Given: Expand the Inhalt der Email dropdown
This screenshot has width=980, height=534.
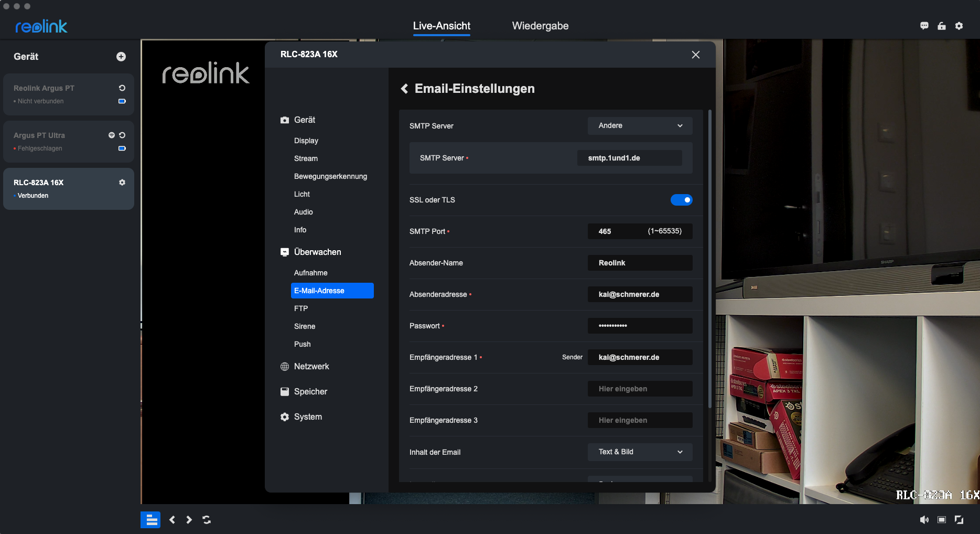Looking at the screenshot, I should pyautogui.click(x=640, y=452).
